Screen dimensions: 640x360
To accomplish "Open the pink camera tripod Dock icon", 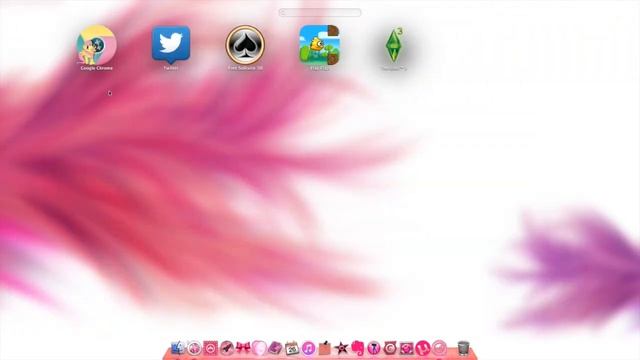I will [374, 348].
